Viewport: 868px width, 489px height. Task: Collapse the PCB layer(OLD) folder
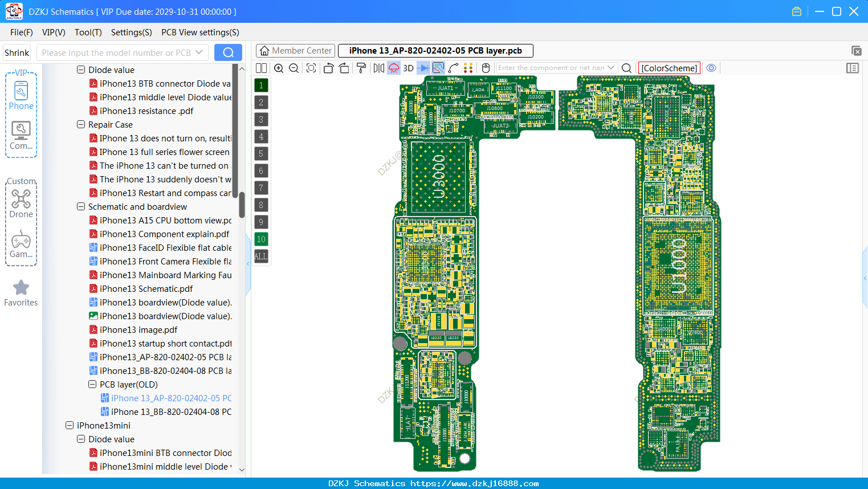(92, 384)
